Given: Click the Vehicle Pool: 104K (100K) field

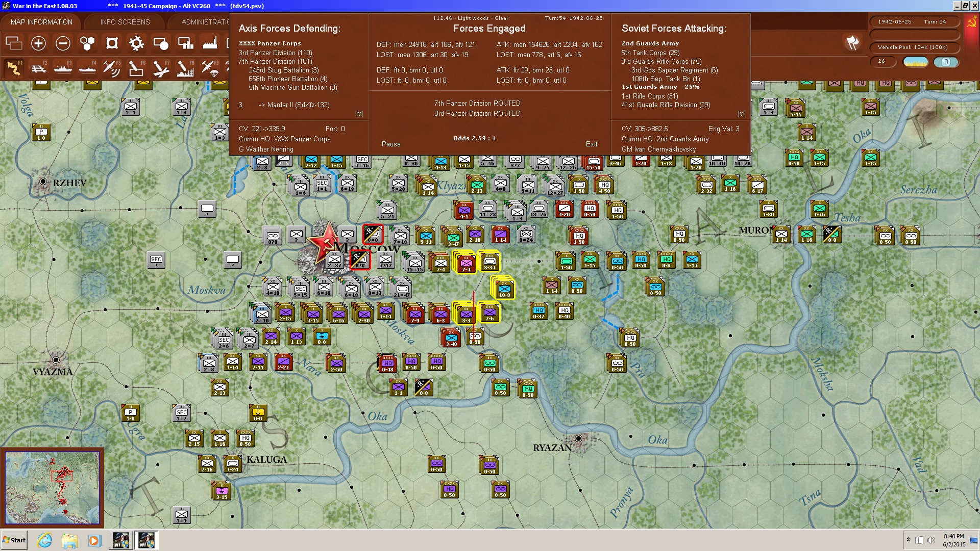Looking at the screenshot, I should (914, 47).
